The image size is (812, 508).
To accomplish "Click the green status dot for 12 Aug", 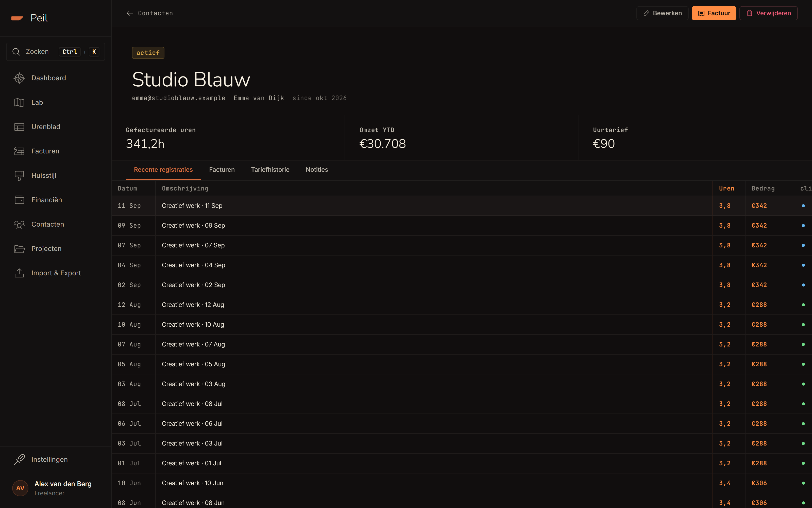I will [x=803, y=305].
